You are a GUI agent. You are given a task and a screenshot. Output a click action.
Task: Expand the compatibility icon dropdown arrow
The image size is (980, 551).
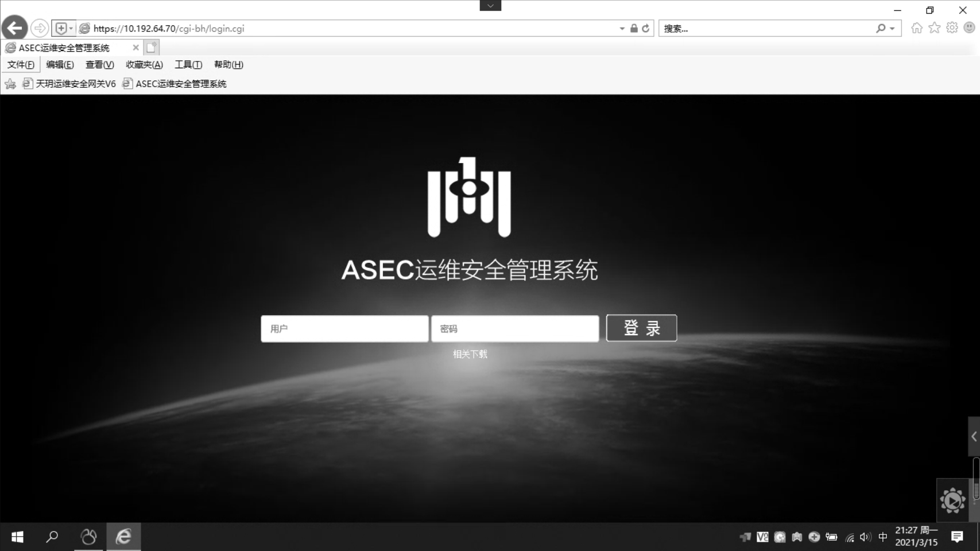pyautogui.click(x=71, y=28)
